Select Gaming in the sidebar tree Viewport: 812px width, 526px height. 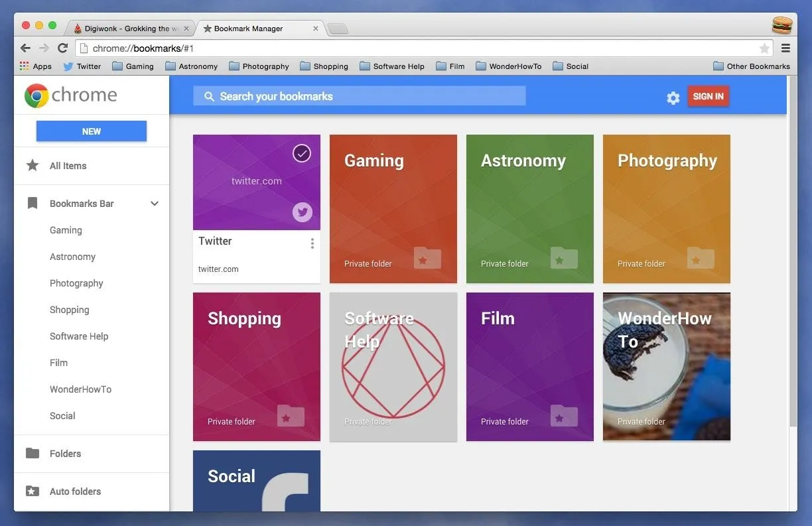point(66,230)
